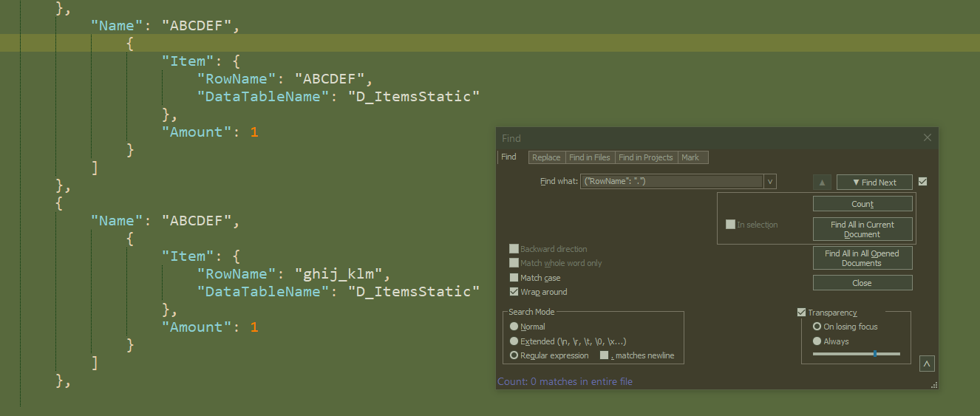The height and width of the screenshot is (416, 980).
Task: Toggle the checkbox beside Find Next
Action: [x=922, y=182]
